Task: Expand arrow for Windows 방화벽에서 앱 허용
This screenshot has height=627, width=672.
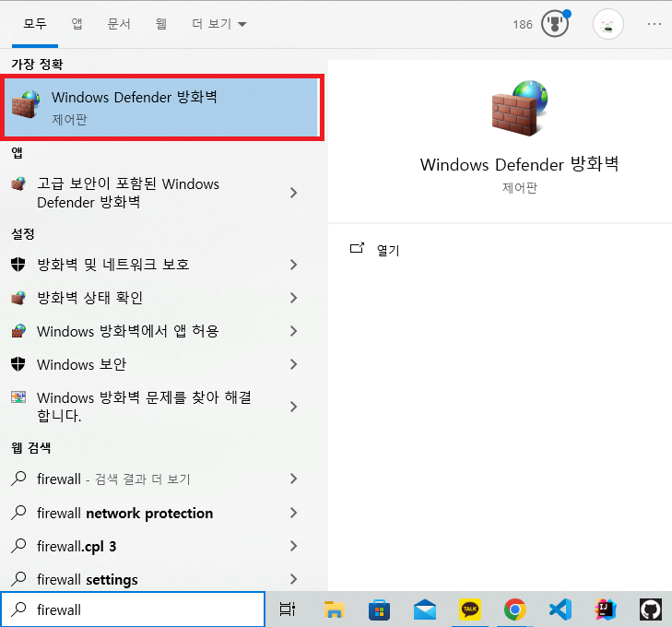Action: (293, 331)
